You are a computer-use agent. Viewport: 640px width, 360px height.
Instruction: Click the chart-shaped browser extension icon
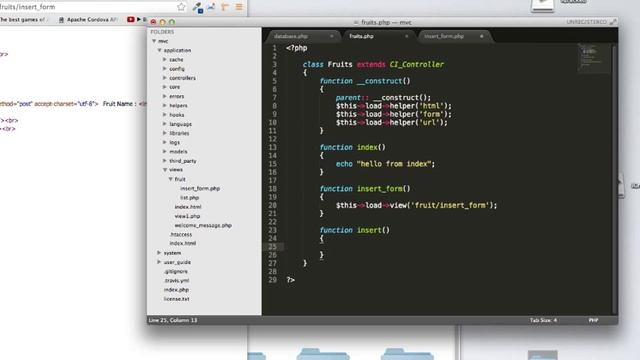pyautogui.click(x=211, y=7)
